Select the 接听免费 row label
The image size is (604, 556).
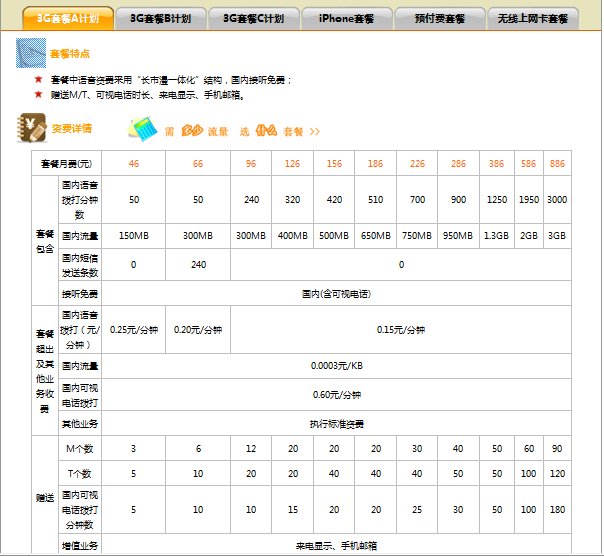click(x=80, y=294)
